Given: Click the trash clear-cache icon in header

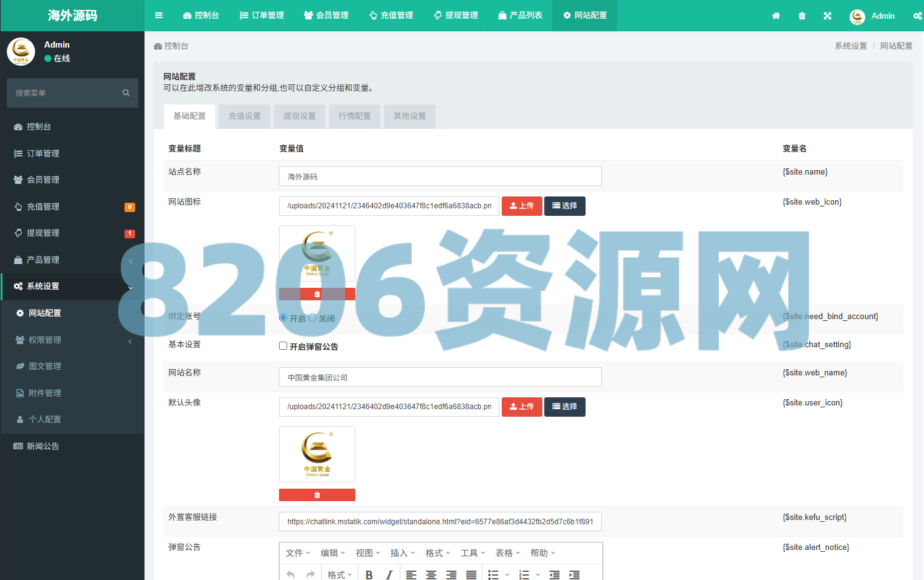Looking at the screenshot, I should click(802, 16).
